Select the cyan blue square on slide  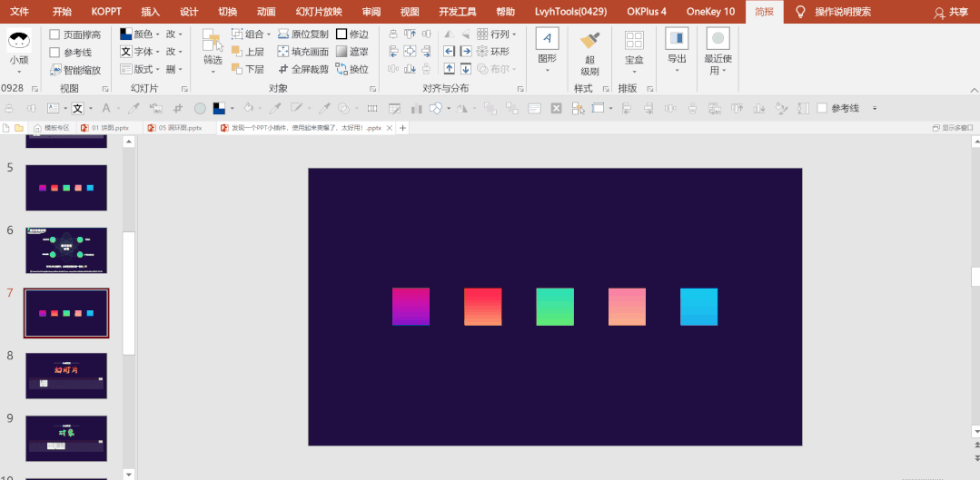tap(698, 307)
